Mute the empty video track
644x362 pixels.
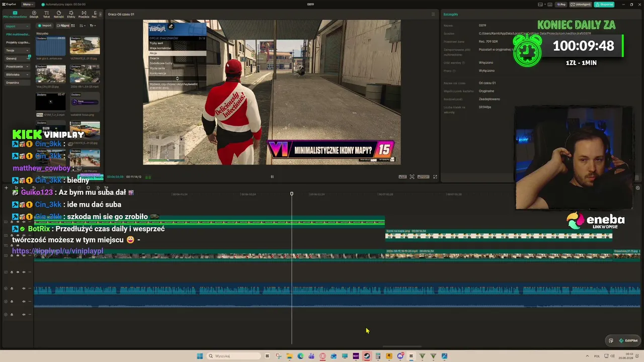point(24,272)
